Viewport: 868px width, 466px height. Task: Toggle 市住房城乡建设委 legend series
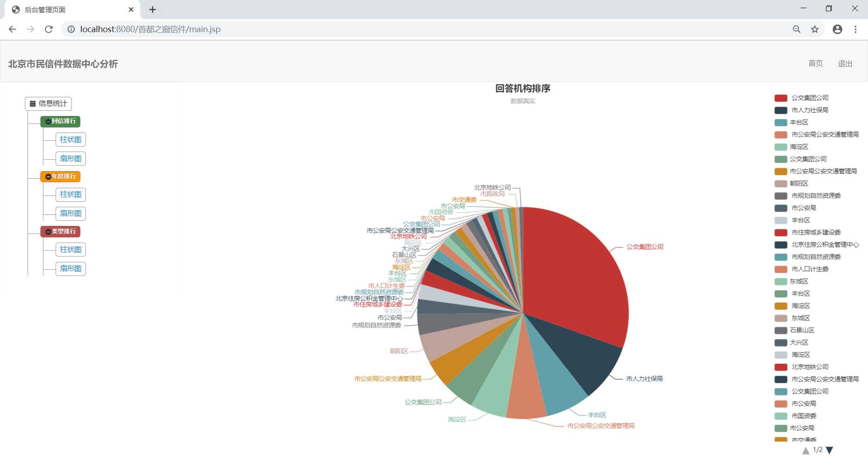[807, 232]
